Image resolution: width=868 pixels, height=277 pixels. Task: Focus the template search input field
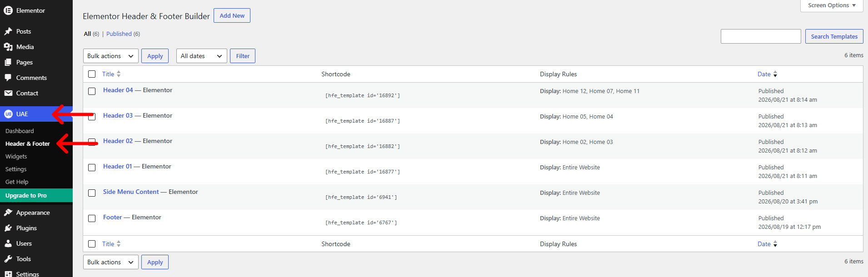(761, 36)
